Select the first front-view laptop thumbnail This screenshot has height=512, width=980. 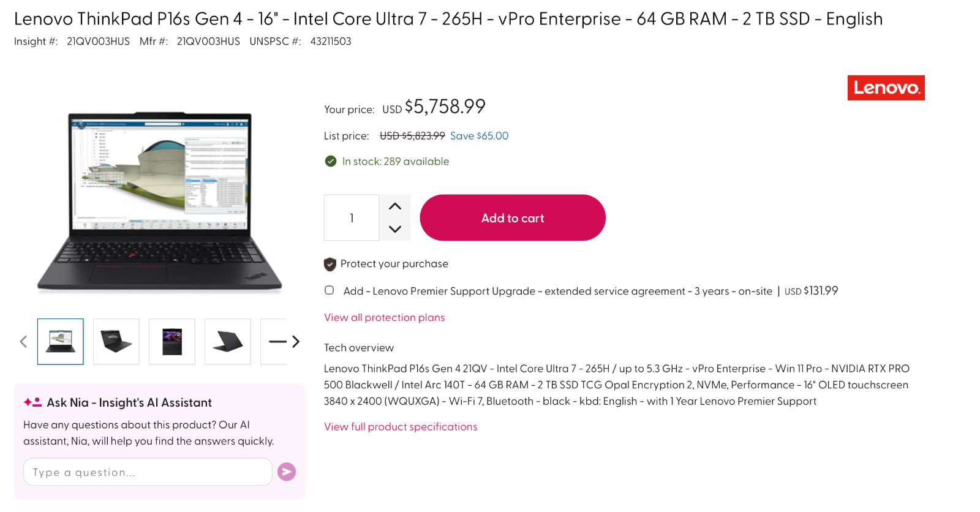(61, 341)
